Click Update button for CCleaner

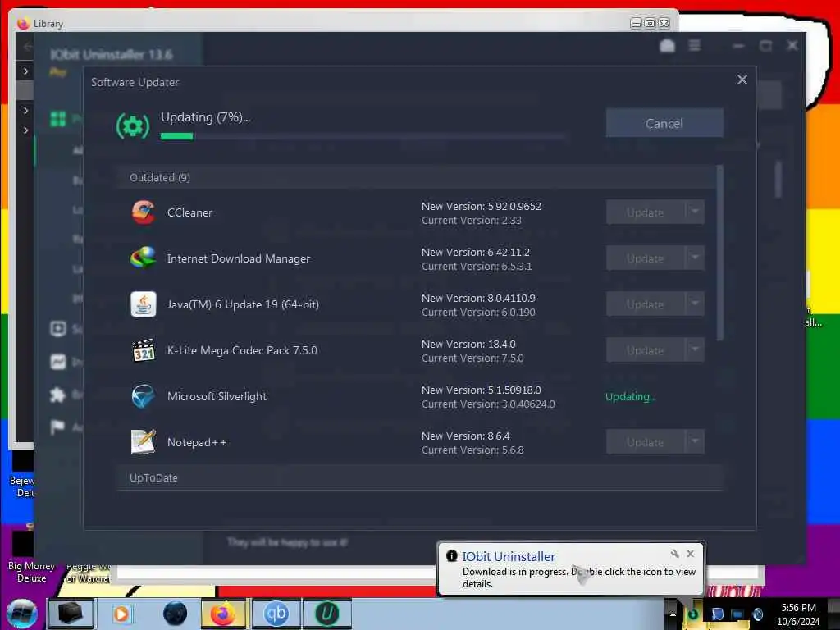645,212
